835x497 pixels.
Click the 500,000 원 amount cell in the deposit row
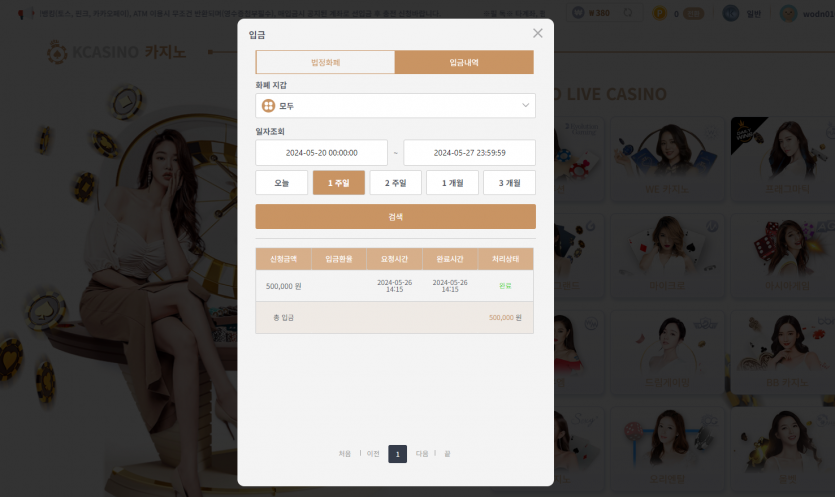[x=283, y=286]
